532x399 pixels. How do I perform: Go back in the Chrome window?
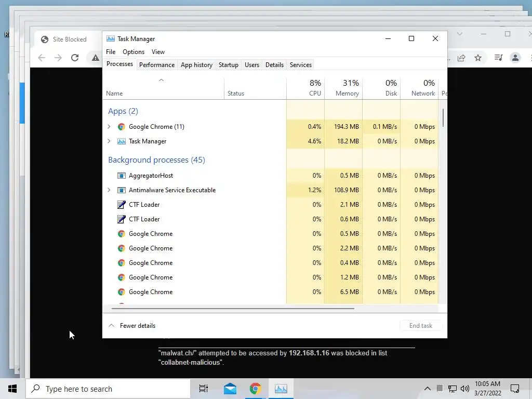click(x=42, y=58)
